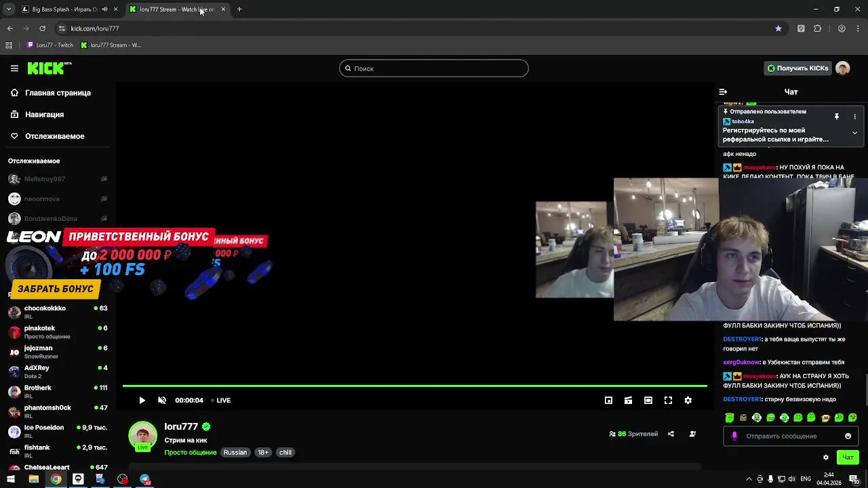
Task: Open the tab search dropdown arrow
Action: pos(8,9)
